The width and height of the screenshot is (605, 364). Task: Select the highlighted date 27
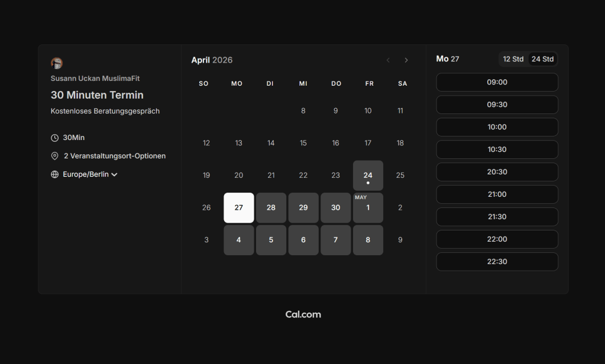point(239,208)
